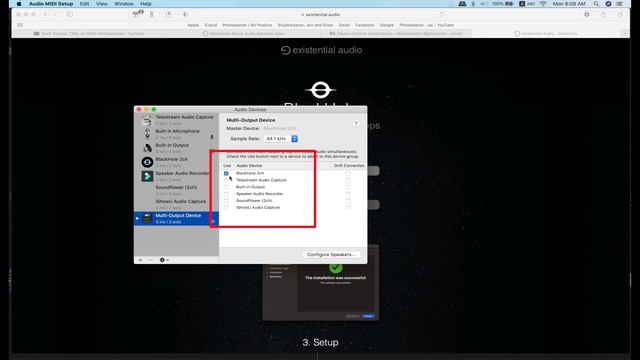
Task: Open the Apple menu
Action: [19, 4]
